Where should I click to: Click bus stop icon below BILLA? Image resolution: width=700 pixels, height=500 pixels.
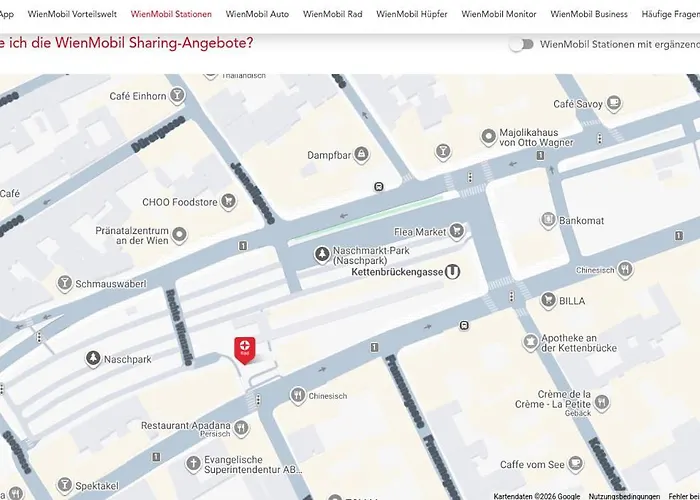(464, 325)
